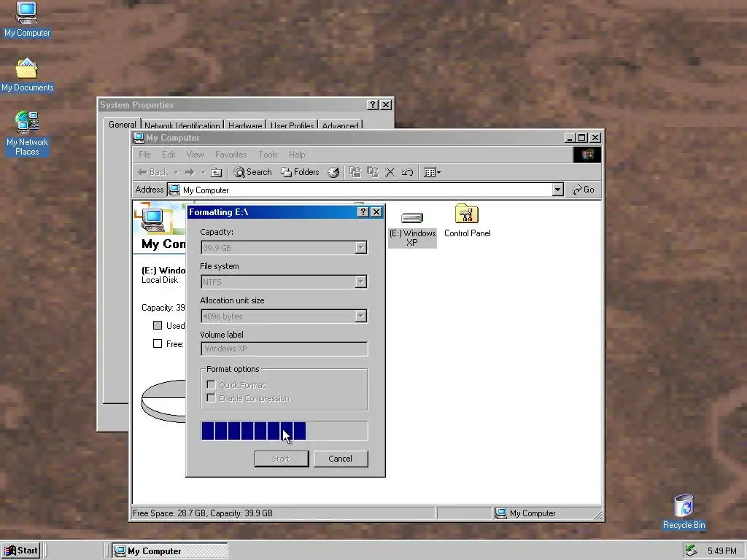Open the Windows Start menu
The image size is (747, 560).
20,551
